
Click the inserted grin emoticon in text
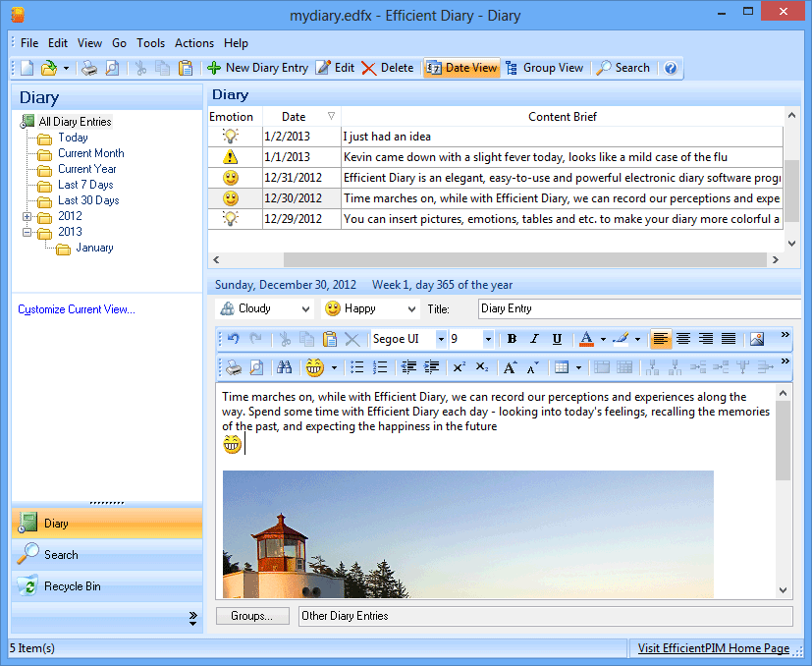232,445
